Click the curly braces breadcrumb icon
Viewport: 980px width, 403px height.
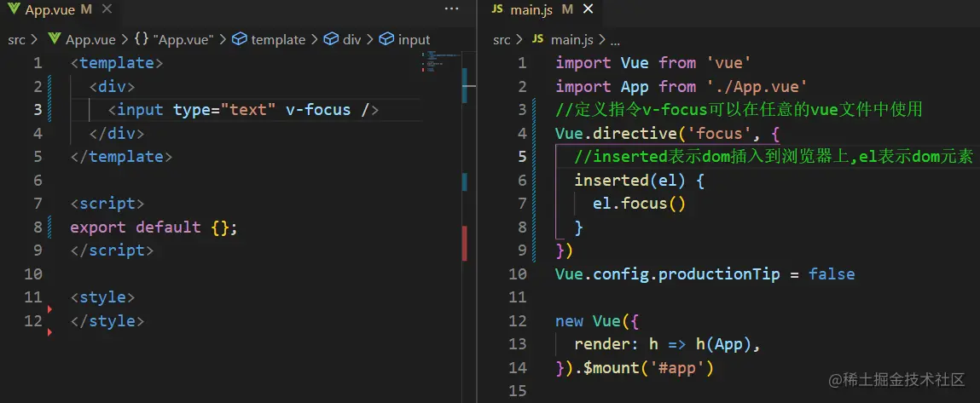click(x=142, y=39)
